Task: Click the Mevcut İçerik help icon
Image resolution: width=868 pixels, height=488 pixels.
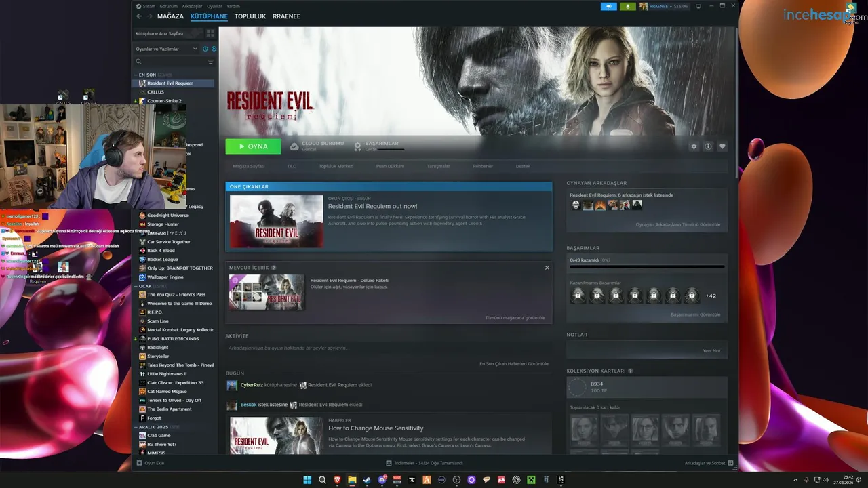Action: [x=274, y=268]
